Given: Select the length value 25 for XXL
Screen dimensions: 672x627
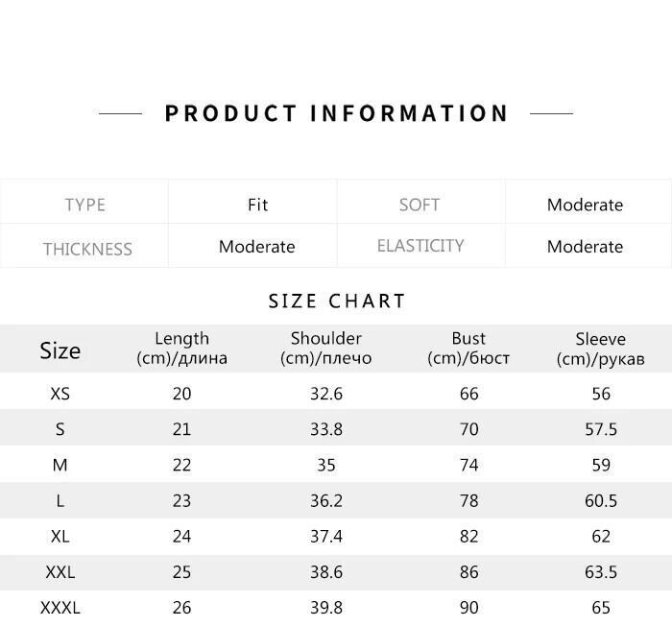Looking at the screenshot, I should tap(181, 572).
